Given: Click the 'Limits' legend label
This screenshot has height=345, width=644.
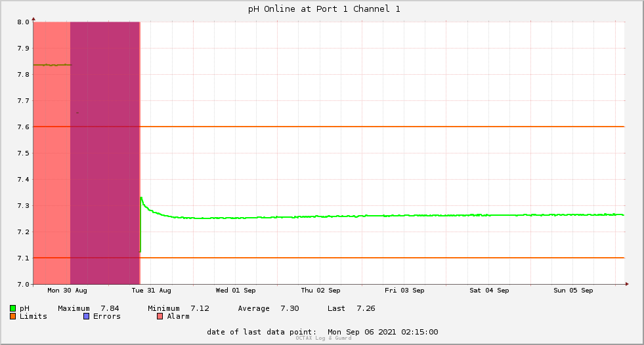Looking at the screenshot, I should (33, 316).
